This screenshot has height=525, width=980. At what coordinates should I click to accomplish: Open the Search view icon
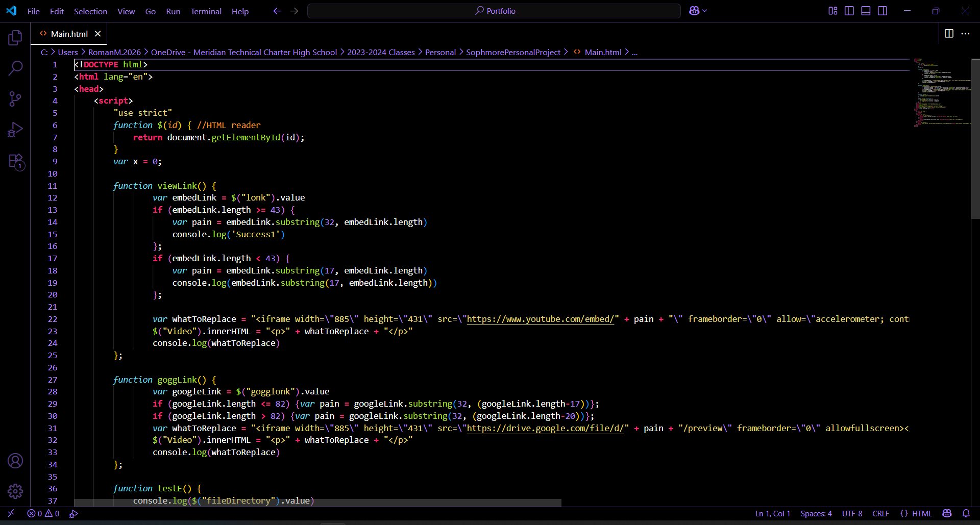coord(15,68)
